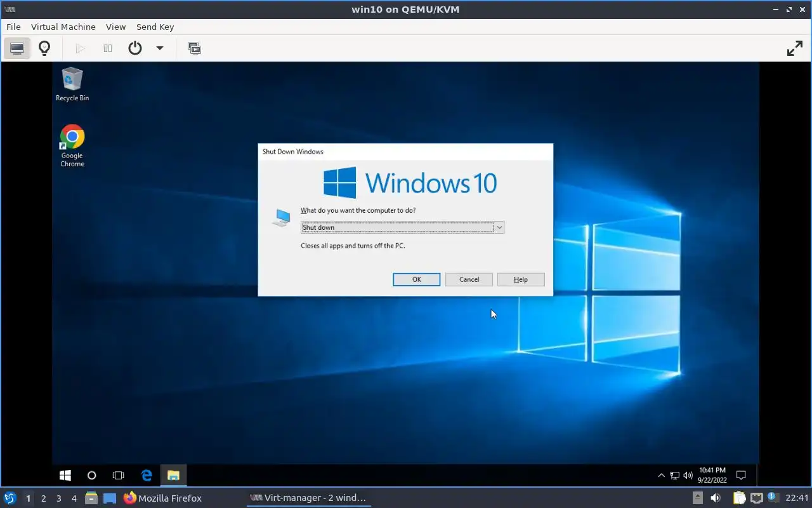Image resolution: width=812 pixels, height=508 pixels.
Task: Expand the shutdown options arrow
Action: (x=160, y=48)
